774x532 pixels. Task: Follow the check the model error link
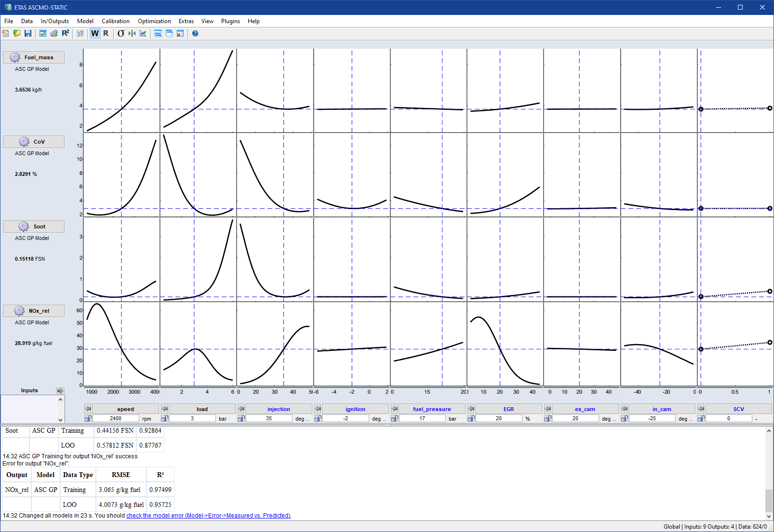coord(208,515)
